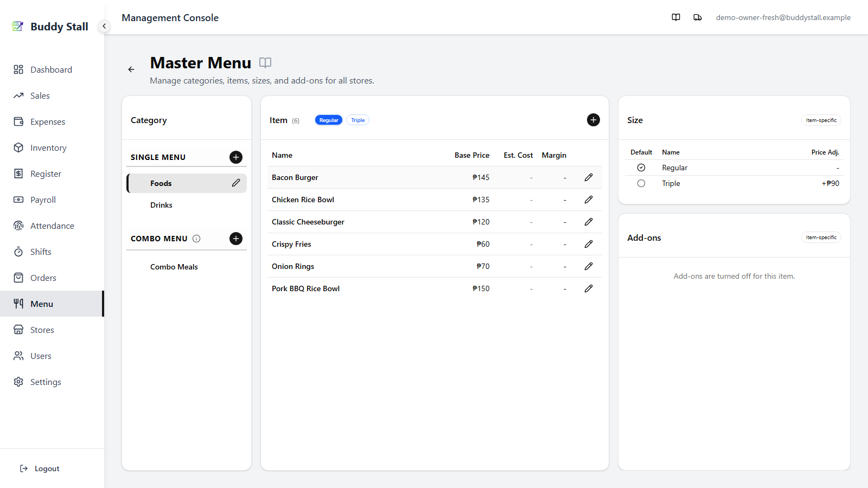The height and width of the screenshot is (488, 868).
Task: Add a new item with plus button
Action: (x=593, y=120)
